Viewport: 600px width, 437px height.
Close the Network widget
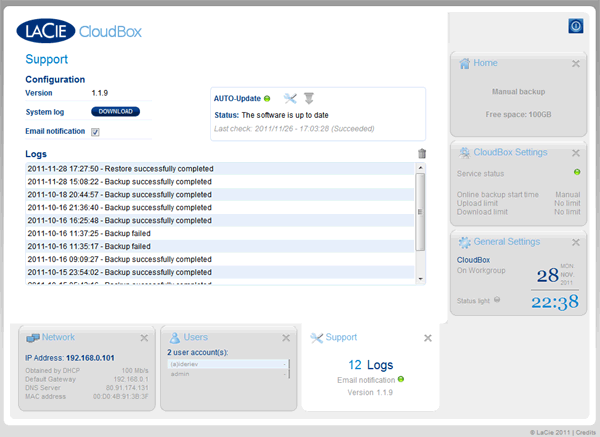tap(144, 338)
